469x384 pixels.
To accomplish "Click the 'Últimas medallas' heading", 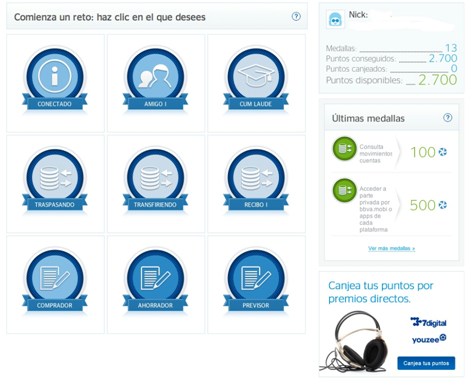I will coord(368,118).
